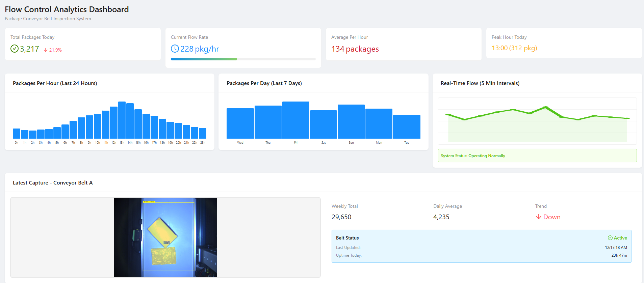644x283 pixels.
Task: Click the peak point on Real-Time Flow line
Action: point(545,107)
